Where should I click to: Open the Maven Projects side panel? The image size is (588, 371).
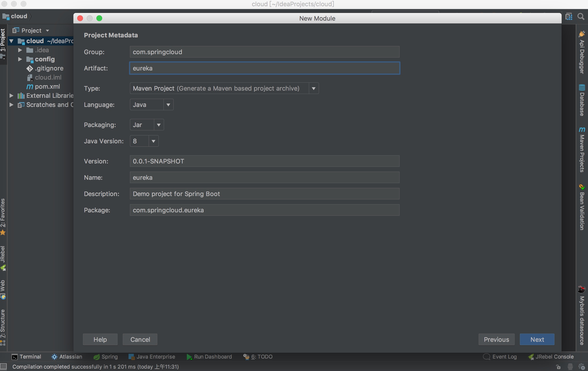click(582, 150)
